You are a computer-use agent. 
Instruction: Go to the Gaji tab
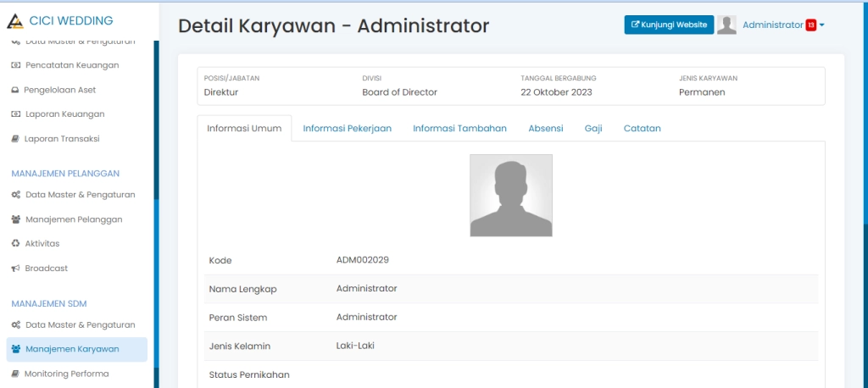pos(593,129)
